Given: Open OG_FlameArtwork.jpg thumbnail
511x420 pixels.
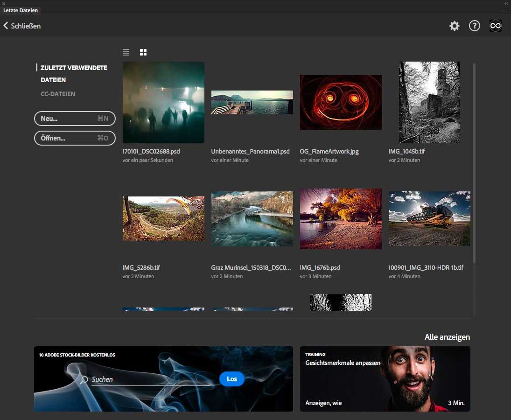Looking at the screenshot, I should point(341,103).
